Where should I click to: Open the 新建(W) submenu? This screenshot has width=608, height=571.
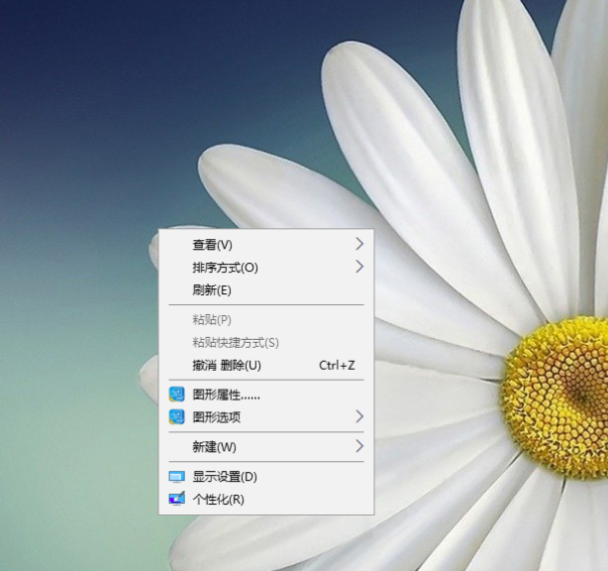[x=266, y=447]
